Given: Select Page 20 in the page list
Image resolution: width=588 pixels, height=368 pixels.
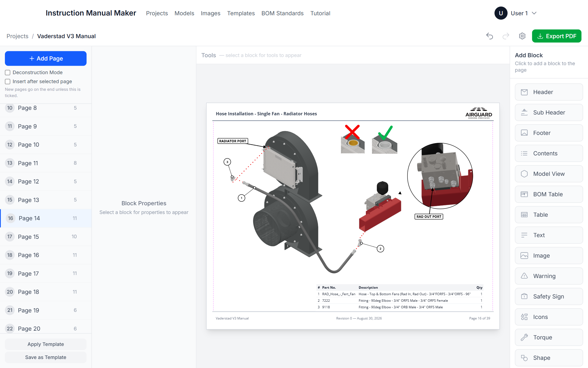Looking at the screenshot, I should [46, 327].
